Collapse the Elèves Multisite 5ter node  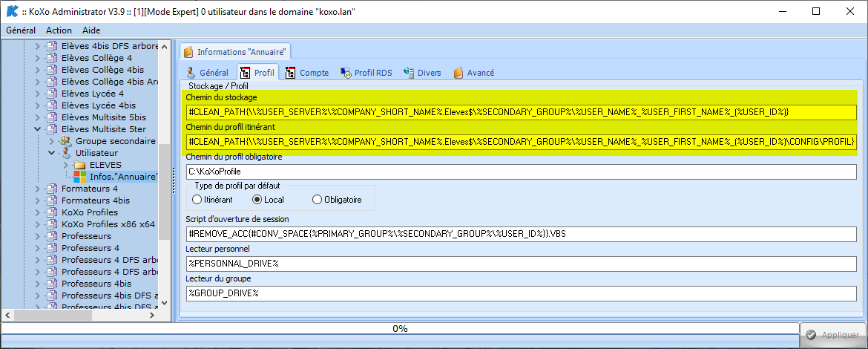[38, 129]
